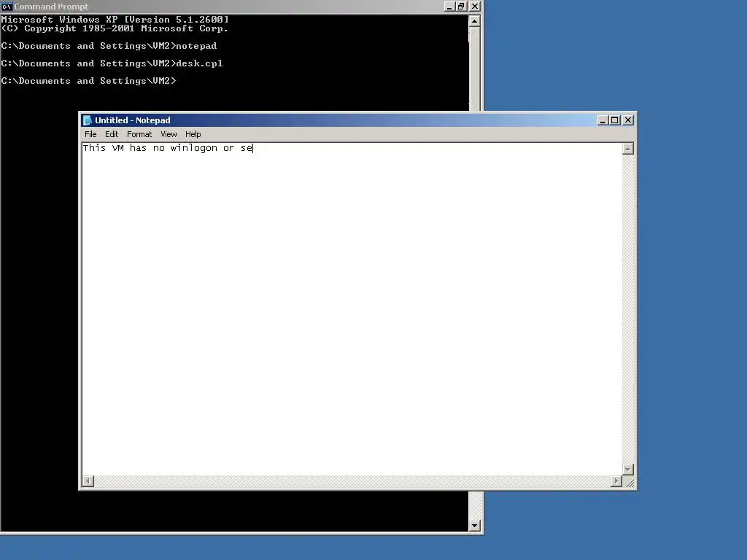Open the Notepad Help menu

(x=193, y=134)
